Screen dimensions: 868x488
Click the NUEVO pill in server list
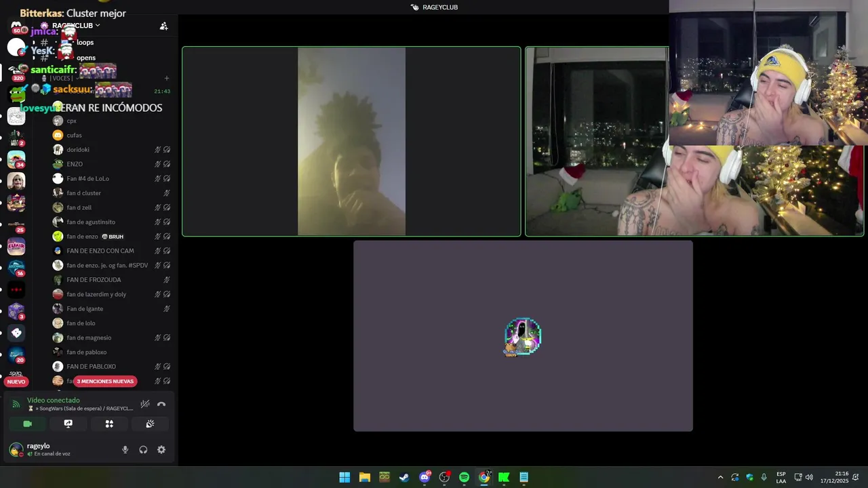point(16,382)
